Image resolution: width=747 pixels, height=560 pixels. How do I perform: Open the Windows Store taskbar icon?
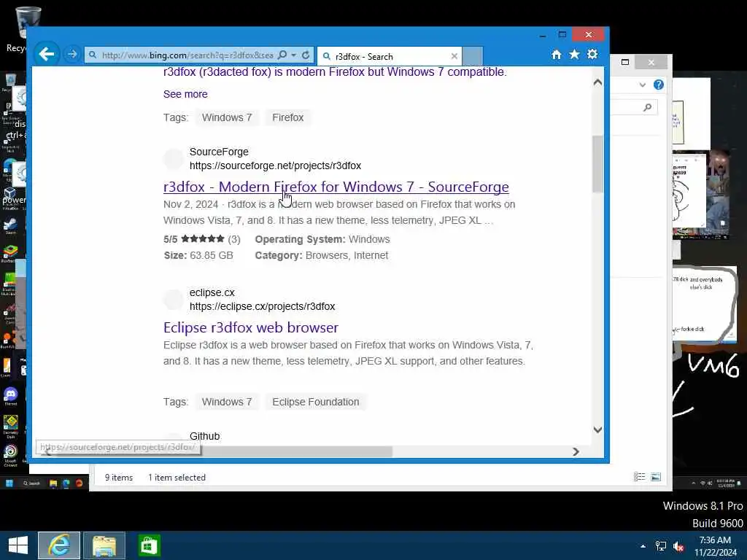[149, 545]
